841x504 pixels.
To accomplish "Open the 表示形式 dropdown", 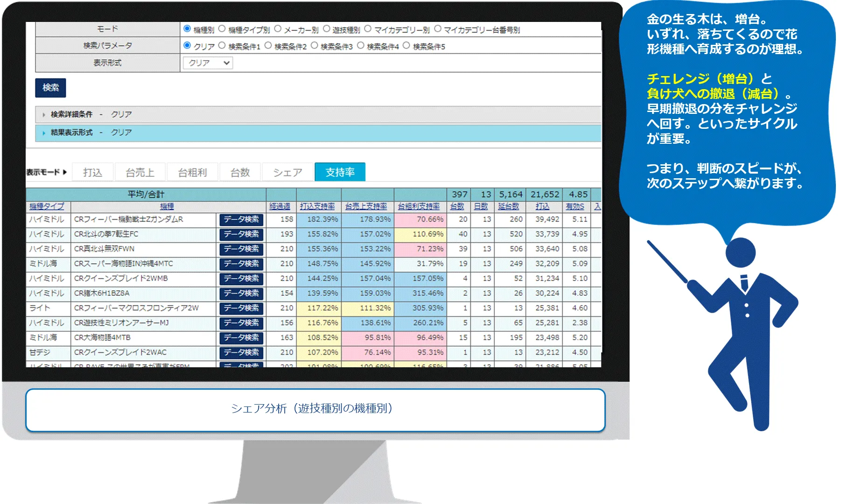I will point(208,63).
